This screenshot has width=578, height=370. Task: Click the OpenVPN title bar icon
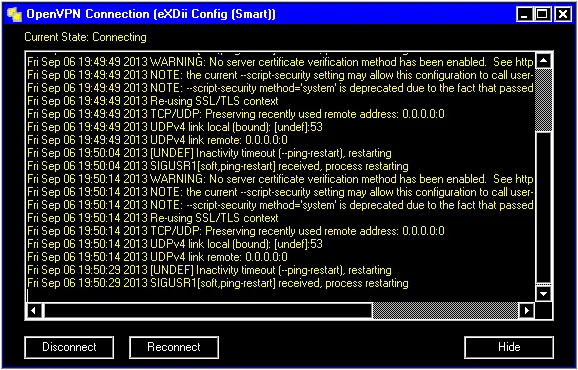point(14,14)
